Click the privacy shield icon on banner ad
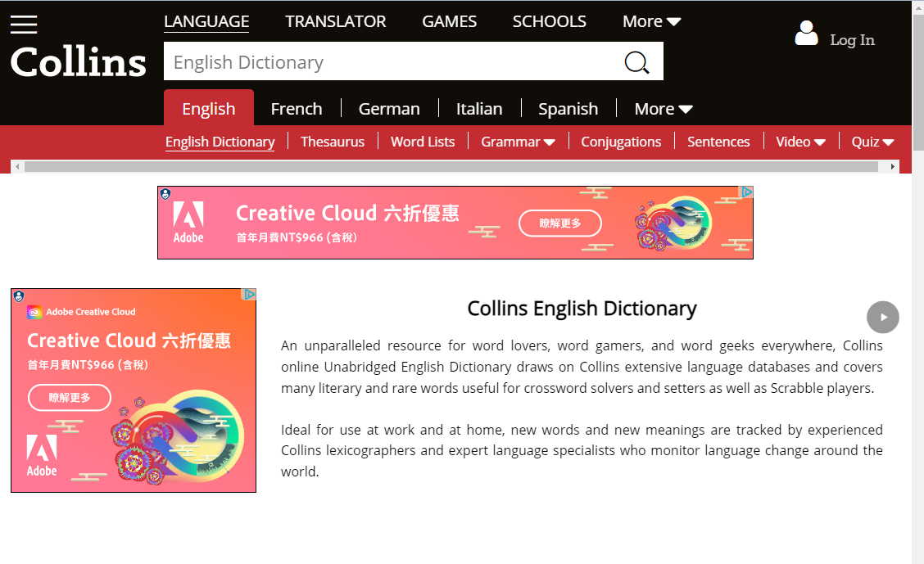Image resolution: width=924 pixels, height=564 pixels. (165, 193)
